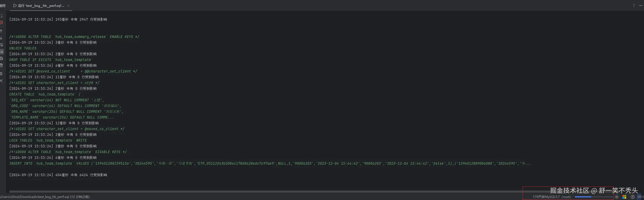Click the '3毫秒 中有 0 行受到影响' log line
The height and width of the screenshot is (200, 644).
tap(53, 42)
